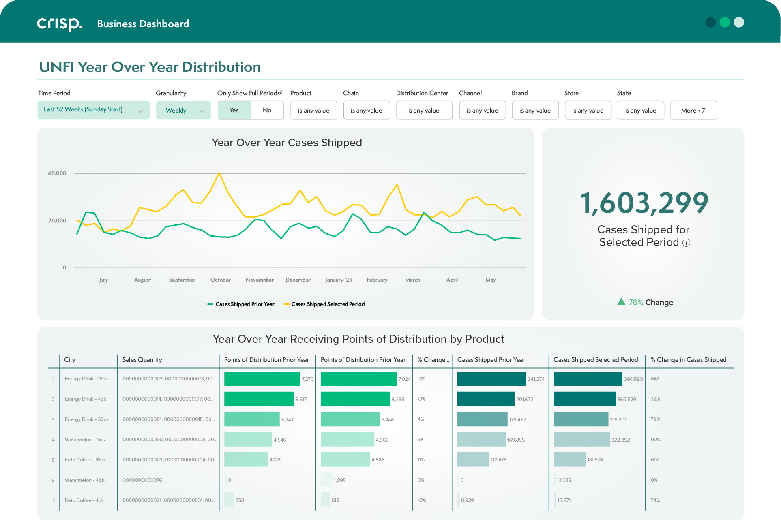Screen dimensions: 781x532
Task: Click the State filter value field
Action: [x=641, y=110]
